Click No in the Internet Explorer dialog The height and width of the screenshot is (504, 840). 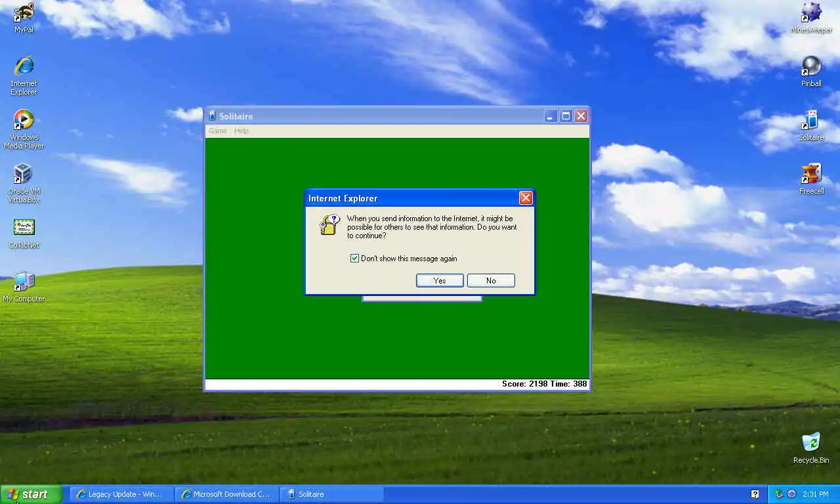click(x=491, y=280)
